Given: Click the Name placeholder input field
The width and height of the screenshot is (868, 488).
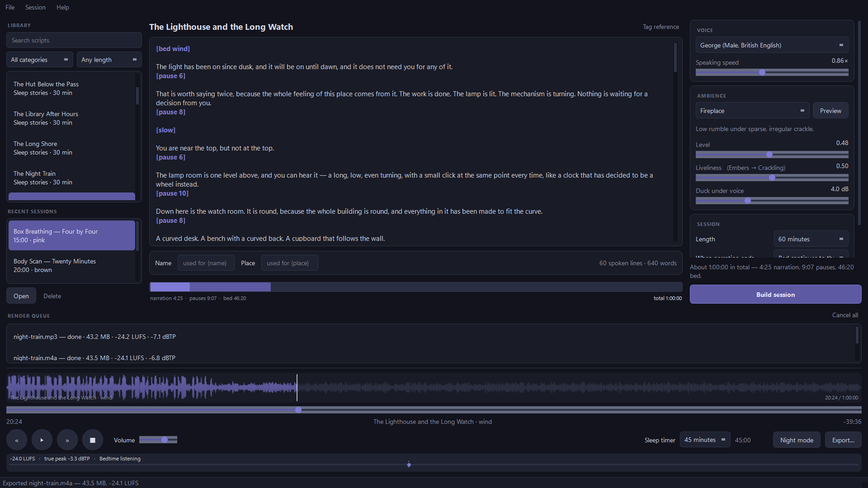Looking at the screenshot, I should pyautogui.click(x=206, y=263).
